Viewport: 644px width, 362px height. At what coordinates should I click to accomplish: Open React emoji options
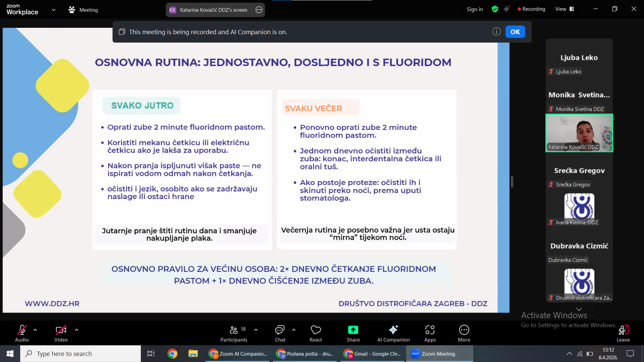coord(316,333)
